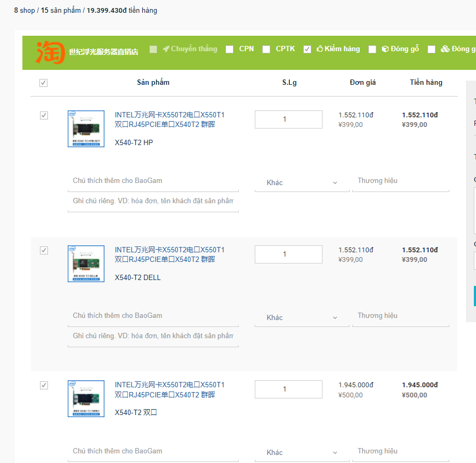The width and height of the screenshot is (476, 463).
Task: Click the Đơn giá column header
Action: pyautogui.click(x=363, y=83)
